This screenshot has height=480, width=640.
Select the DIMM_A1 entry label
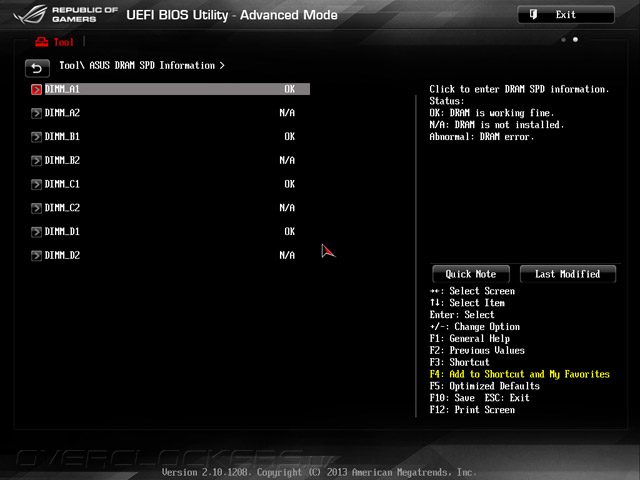62,89
